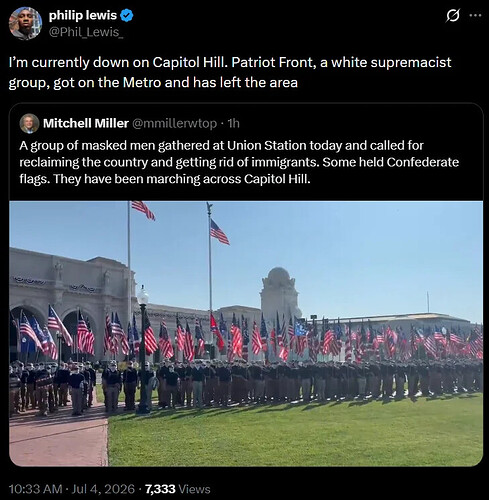The height and width of the screenshot is (500, 489).
Task: Open the Union Station video thumbnail
Action: [x=246, y=334]
